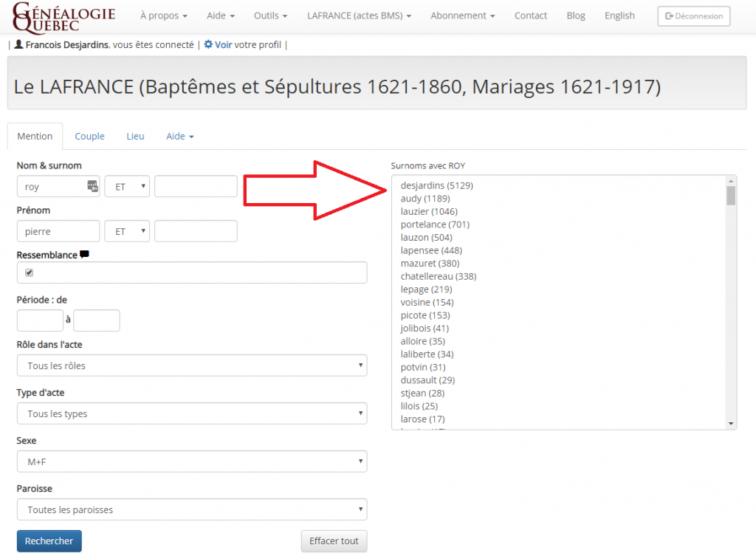756x556 pixels.
Task: Open the Blog link
Action: (576, 16)
